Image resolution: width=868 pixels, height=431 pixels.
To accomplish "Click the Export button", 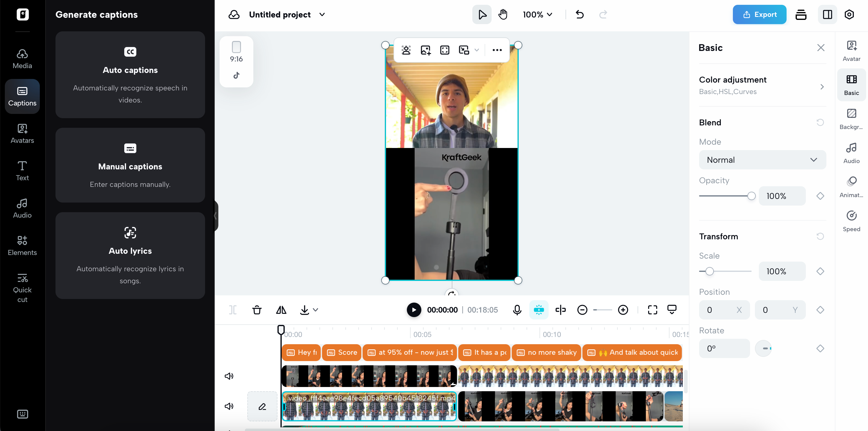I will pyautogui.click(x=759, y=14).
